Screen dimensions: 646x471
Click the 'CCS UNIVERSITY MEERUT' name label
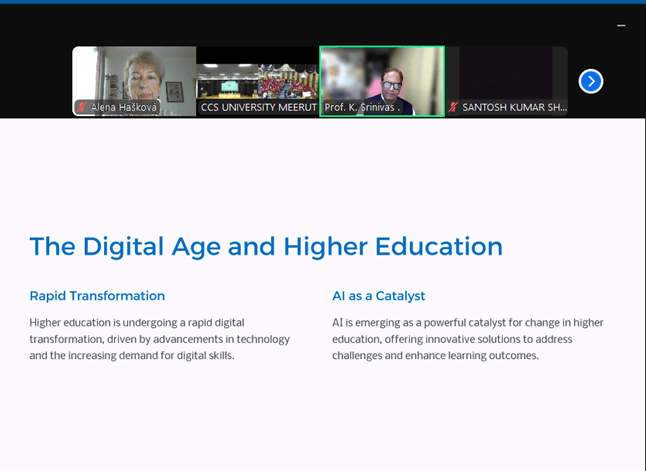(258, 107)
